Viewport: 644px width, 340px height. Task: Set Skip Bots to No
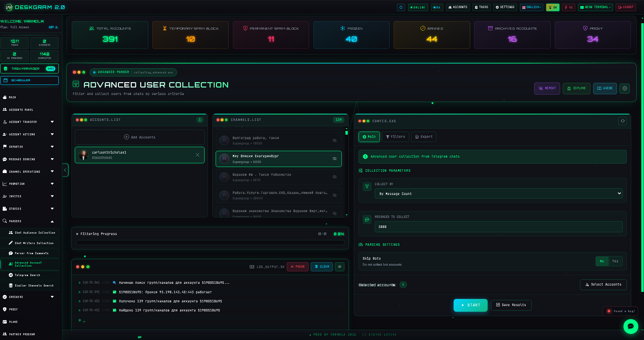tap(602, 261)
